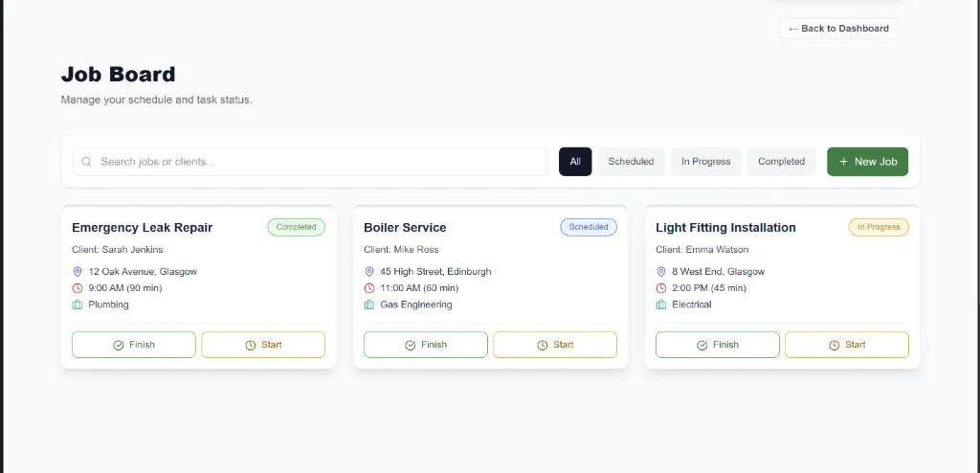Click location pin icon for 12 Oak Avenue
Screen dimensions: 980x473
tap(78, 272)
